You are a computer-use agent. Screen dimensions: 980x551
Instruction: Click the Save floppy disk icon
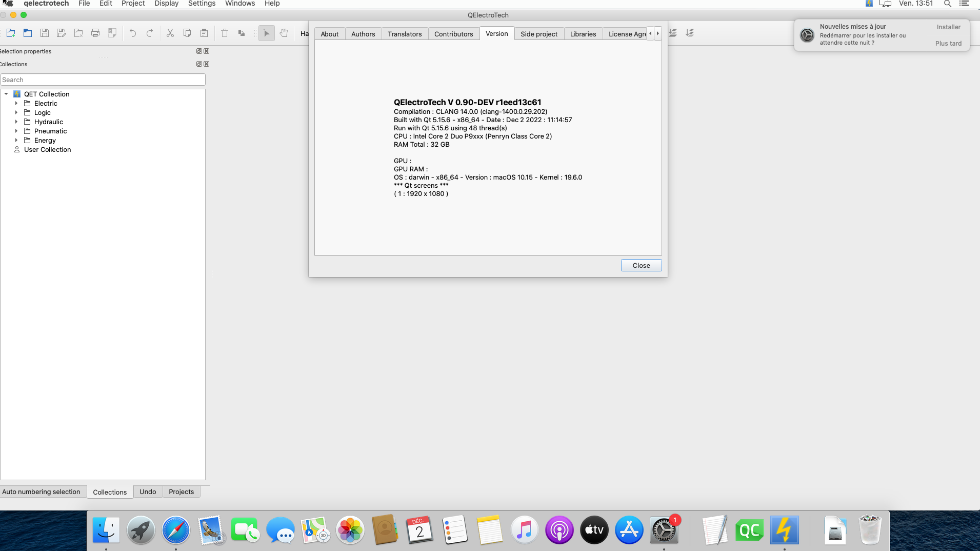[45, 33]
